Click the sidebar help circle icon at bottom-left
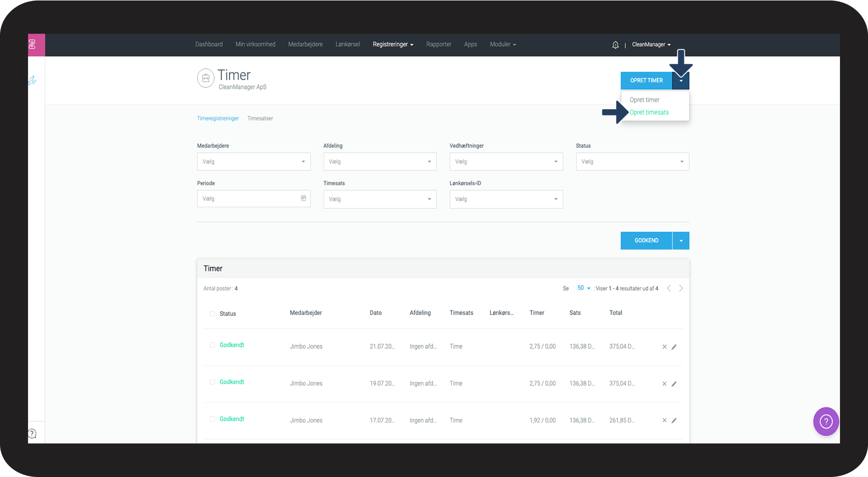This screenshot has height=477, width=868. click(x=32, y=433)
